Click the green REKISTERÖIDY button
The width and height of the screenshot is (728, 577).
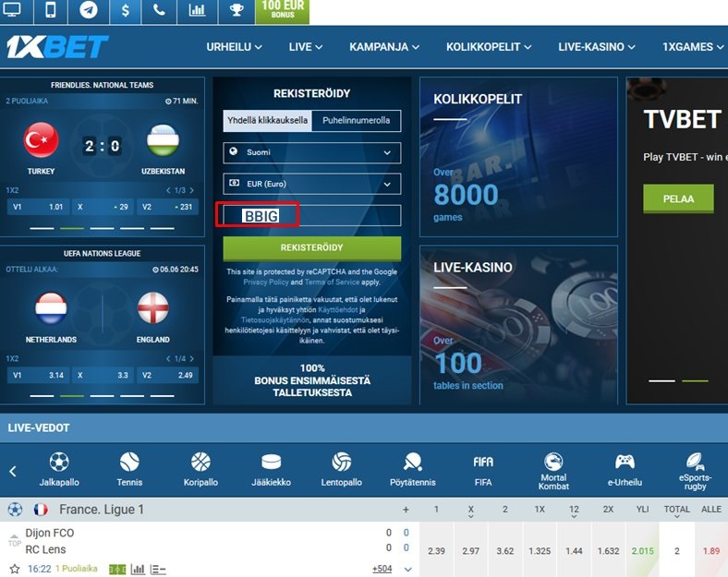312,248
